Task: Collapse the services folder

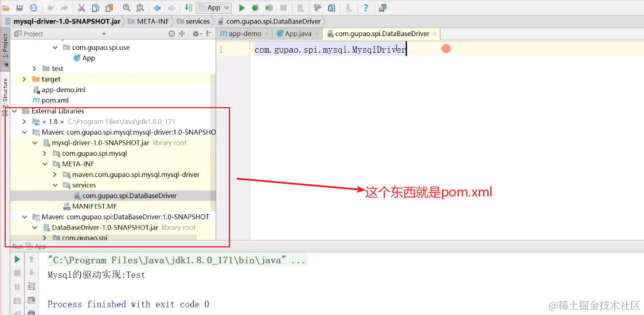Action: [x=56, y=186]
